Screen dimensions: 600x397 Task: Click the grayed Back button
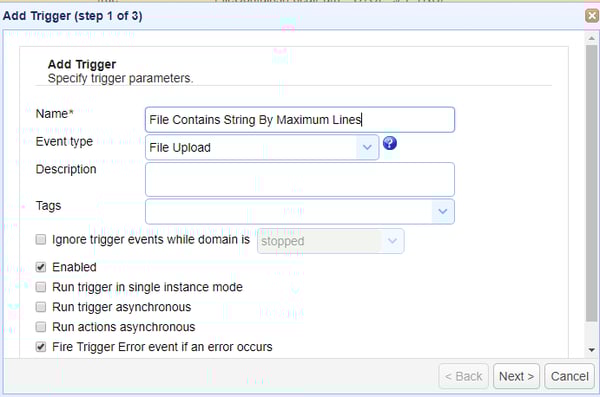[x=463, y=376]
